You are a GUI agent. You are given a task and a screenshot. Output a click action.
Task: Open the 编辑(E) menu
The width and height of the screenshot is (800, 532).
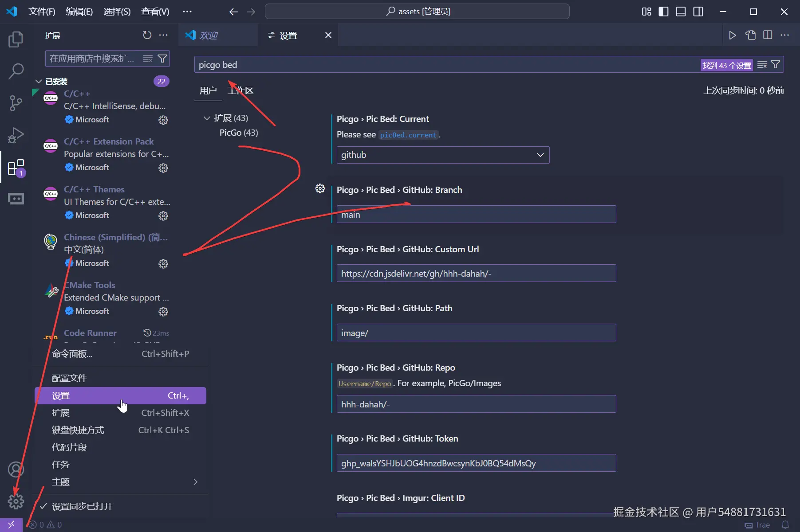(x=79, y=12)
